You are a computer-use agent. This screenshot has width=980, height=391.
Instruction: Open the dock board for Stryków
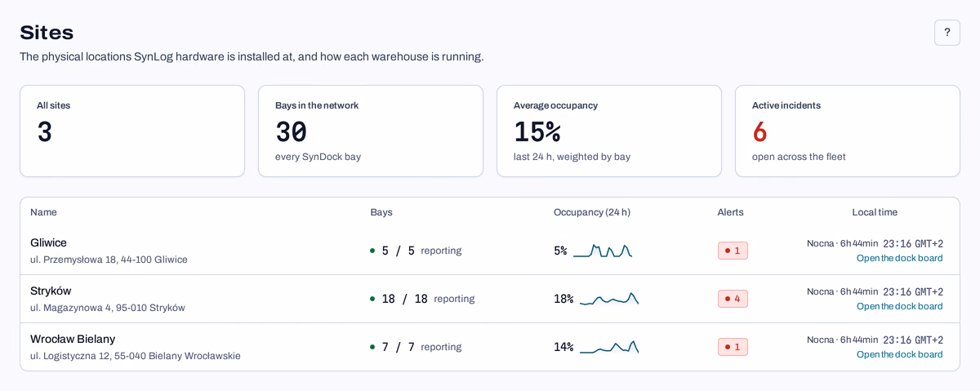(x=899, y=306)
